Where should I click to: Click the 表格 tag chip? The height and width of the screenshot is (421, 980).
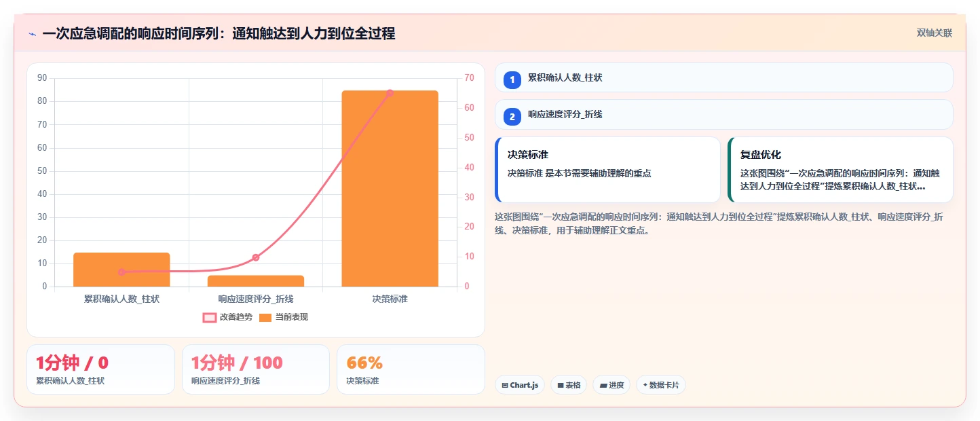click(x=569, y=385)
